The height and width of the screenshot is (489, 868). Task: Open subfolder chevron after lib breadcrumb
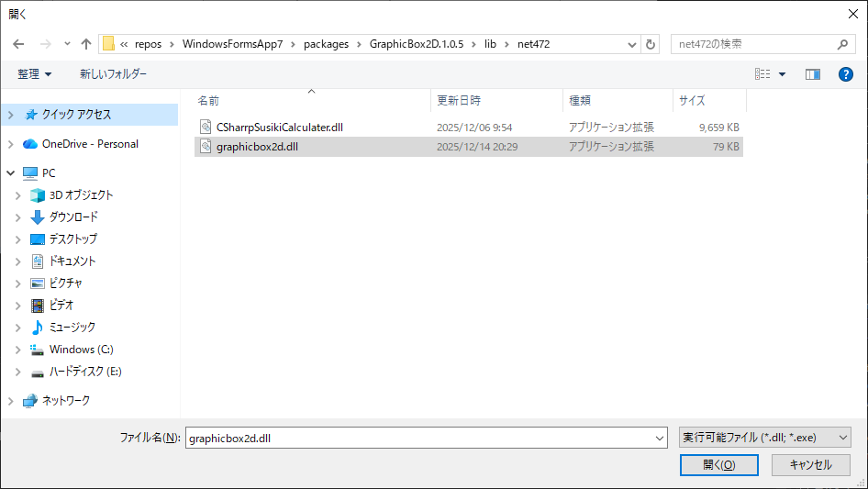tap(506, 44)
